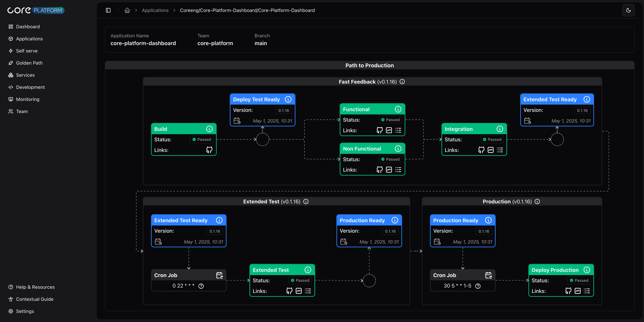
Task: Open info on Fast Feedback Extended Test Ready card
Action: click(587, 99)
